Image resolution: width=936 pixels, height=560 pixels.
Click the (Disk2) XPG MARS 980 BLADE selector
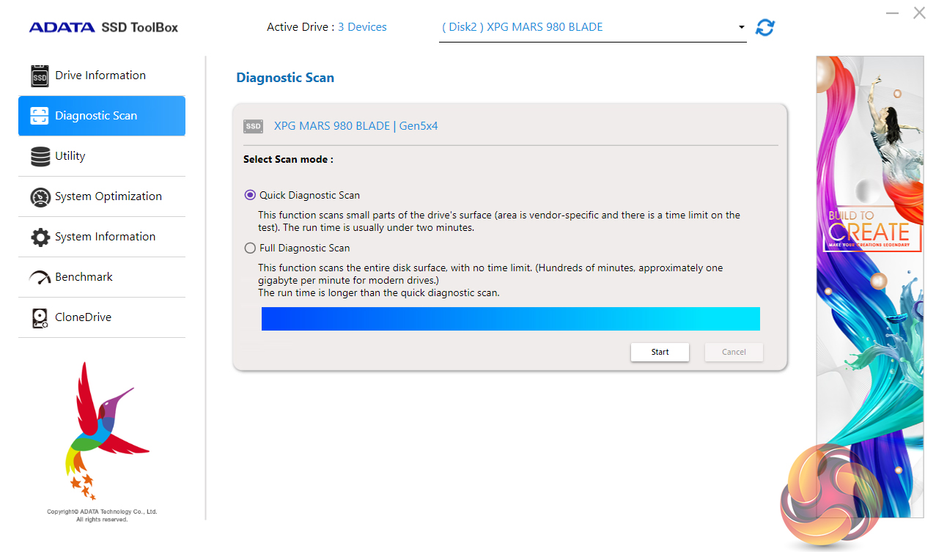[592, 28]
